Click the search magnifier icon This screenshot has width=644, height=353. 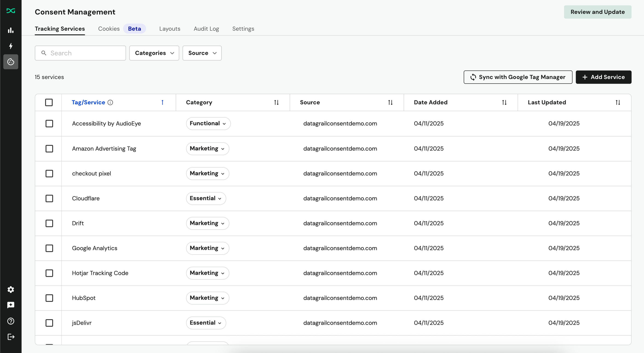44,53
